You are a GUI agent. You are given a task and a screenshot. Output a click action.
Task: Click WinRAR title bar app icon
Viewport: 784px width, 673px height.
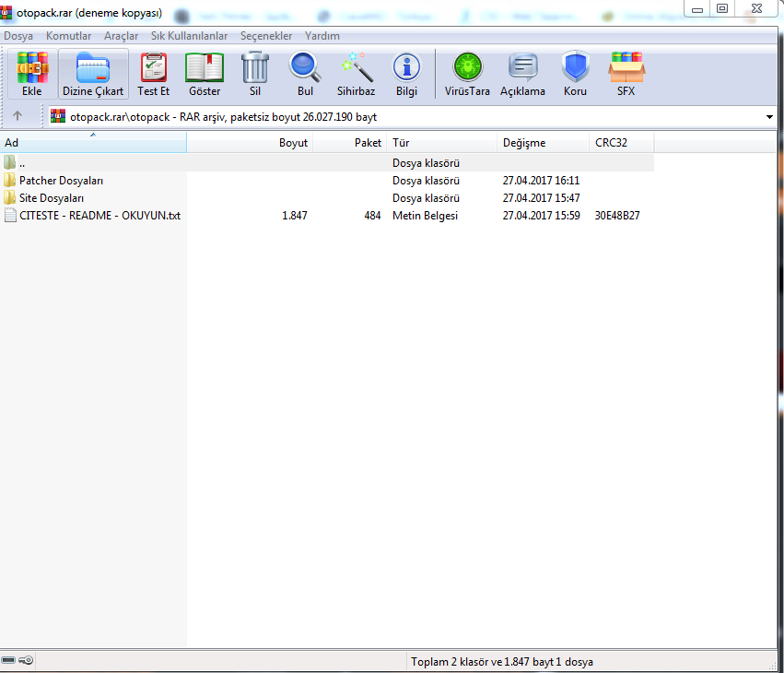coord(6,13)
